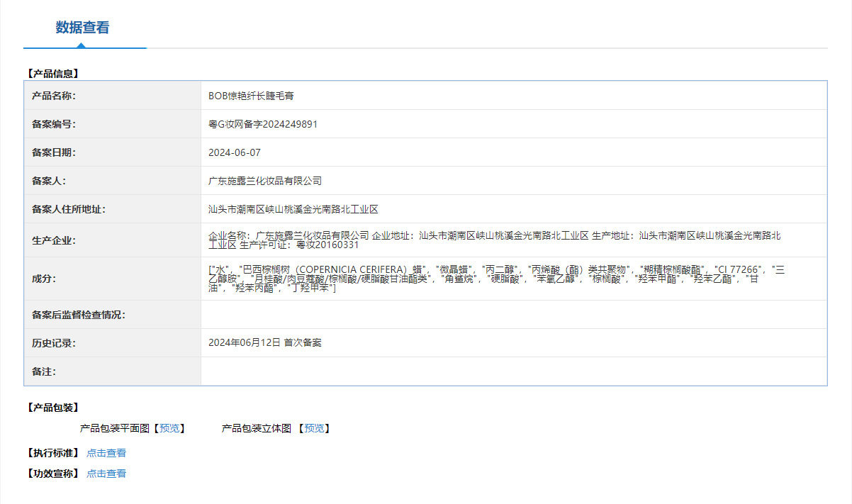The image size is (852, 504).
Task: Select filing number 粤G妆网备字2024249891
Action: [263, 124]
